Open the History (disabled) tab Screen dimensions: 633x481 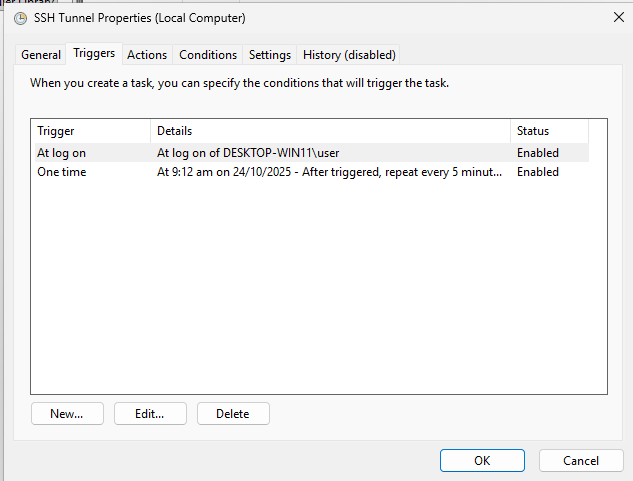tap(349, 55)
